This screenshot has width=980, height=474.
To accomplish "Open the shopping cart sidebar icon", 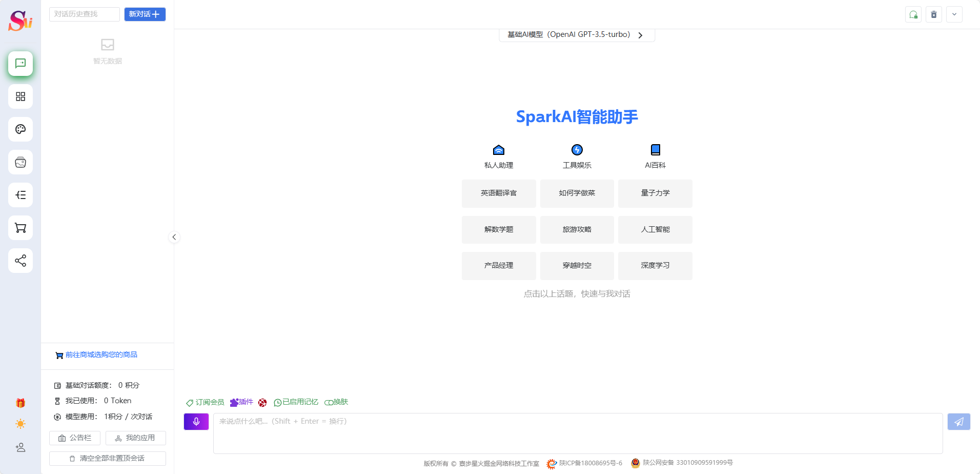I will click(x=21, y=228).
